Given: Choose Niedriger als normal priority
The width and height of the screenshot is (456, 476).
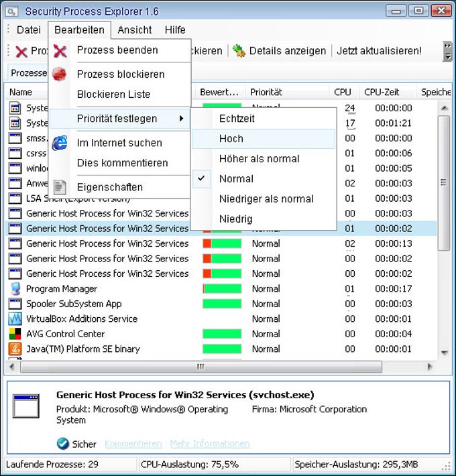Looking at the screenshot, I should [x=264, y=199].
